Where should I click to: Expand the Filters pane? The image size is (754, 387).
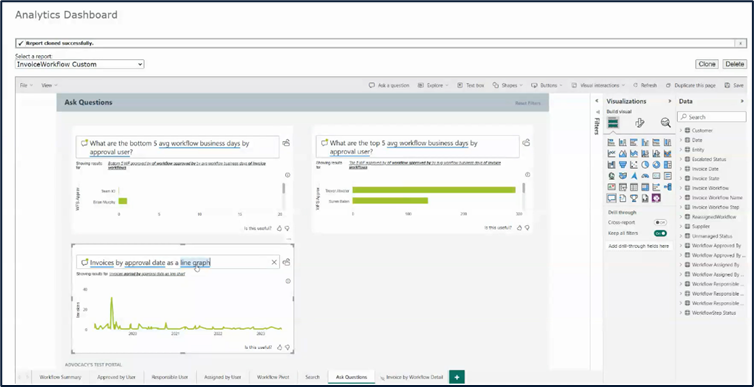coord(597,101)
